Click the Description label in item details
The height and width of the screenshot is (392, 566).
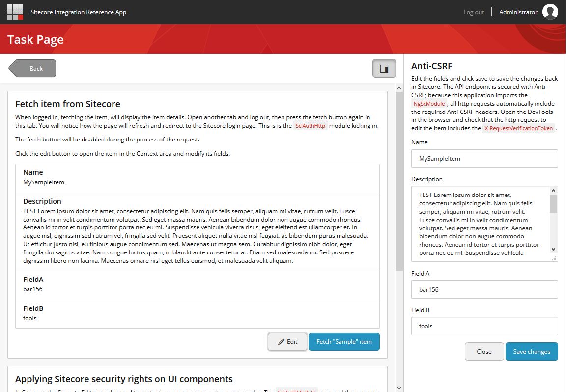pyautogui.click(x=42, y=201)
